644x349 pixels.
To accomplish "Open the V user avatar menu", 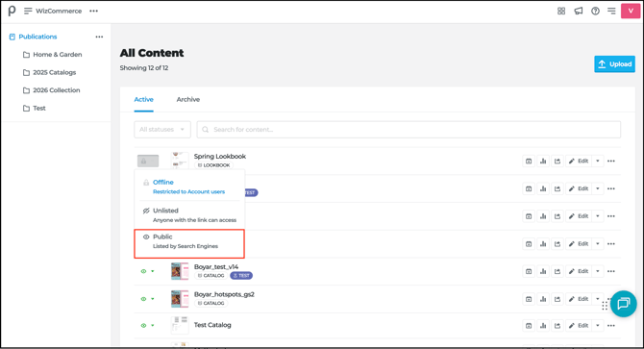I will pos(631,12).
